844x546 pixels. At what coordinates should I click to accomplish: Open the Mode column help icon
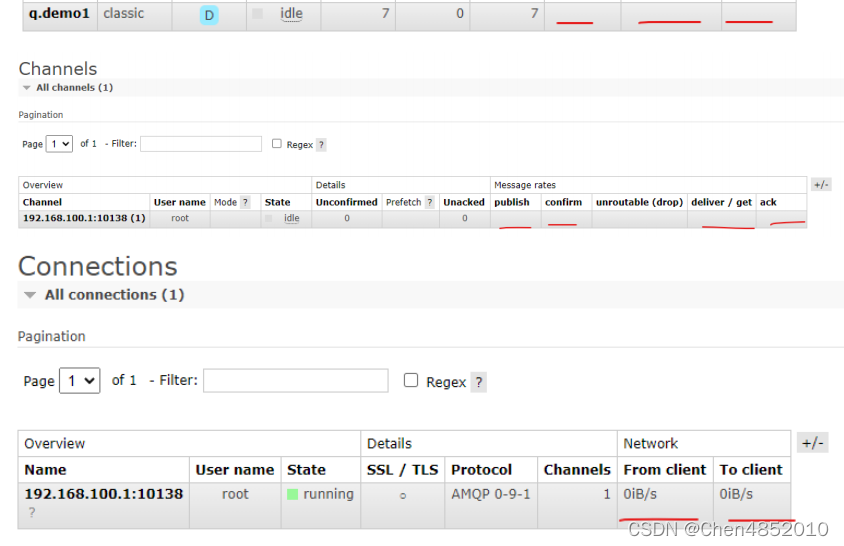coord(245,202)
